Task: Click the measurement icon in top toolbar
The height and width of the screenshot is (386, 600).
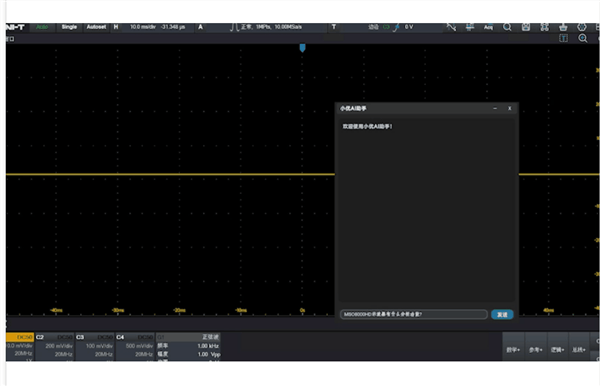Action: pos(470,27)
